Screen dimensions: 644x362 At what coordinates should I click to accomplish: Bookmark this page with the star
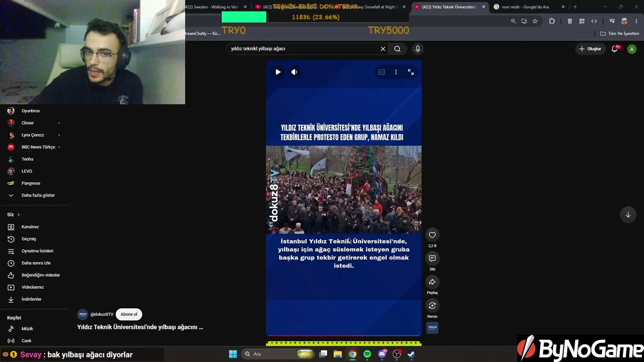tap(535, 21)
